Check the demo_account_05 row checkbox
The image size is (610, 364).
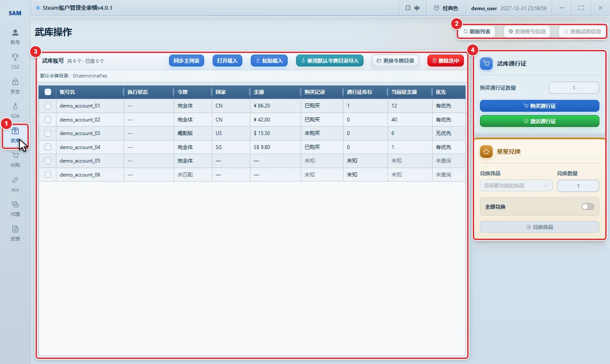click(48, 161)
